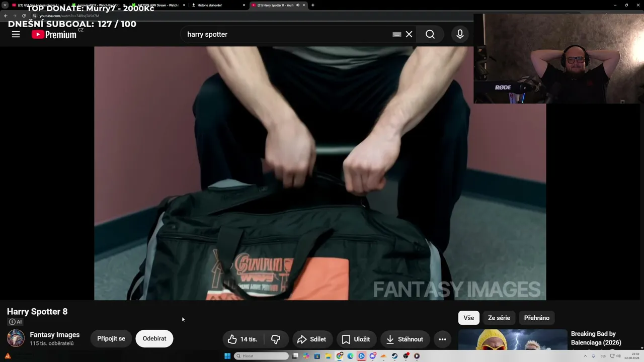Viewport: 644px width, 362px height.
Task: Select the Přehráno filter chip
Action: (537, 318)
